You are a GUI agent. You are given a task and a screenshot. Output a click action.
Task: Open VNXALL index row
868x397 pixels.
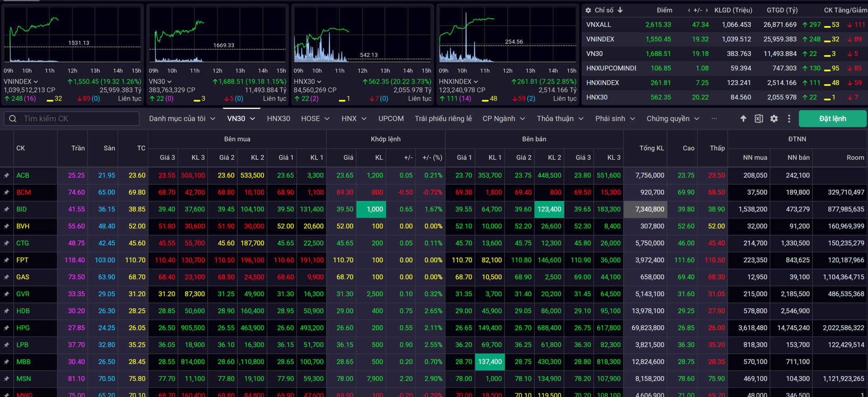(725, 25)
